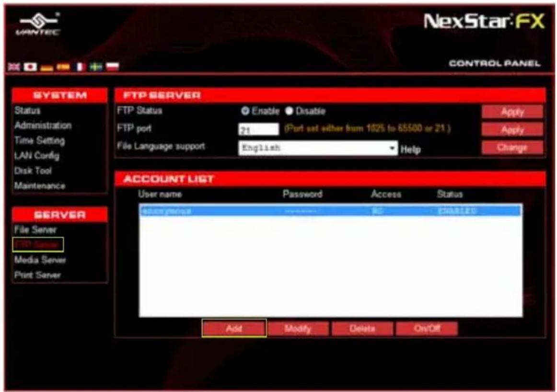Select the anonymous account row
Image resolution: width=557 pixels, height=392 pixels.
pos(331,211)
